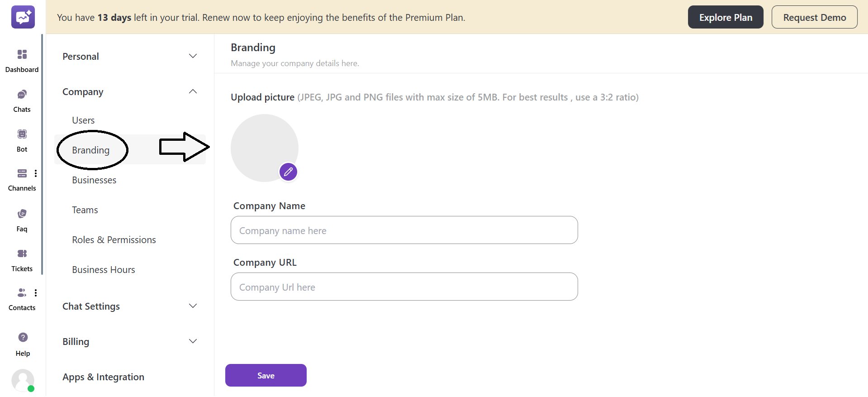Open the Contacts options menu
The image size is (868, 397).
coord(36,292)
